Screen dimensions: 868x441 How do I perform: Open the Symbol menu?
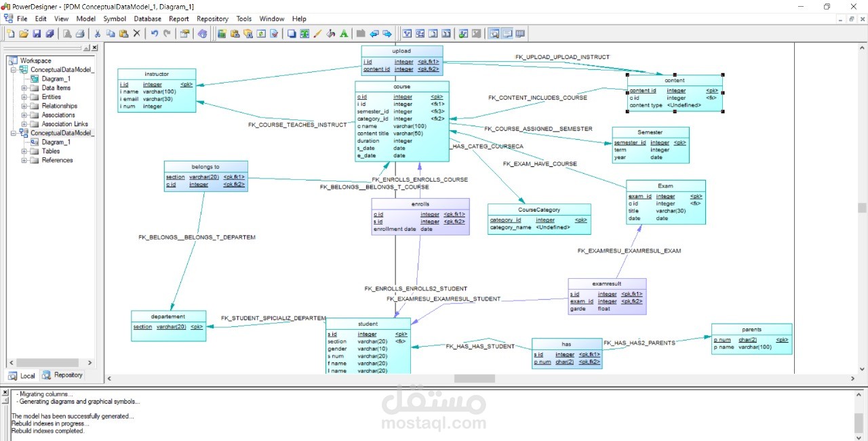[115, 19]
